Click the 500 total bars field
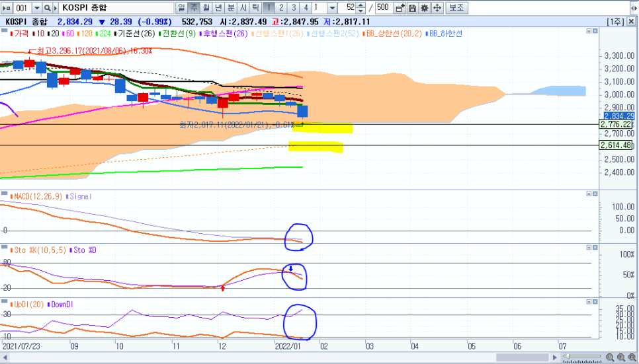Viewport: 639px width, 364px height. (x=384, y=8)
